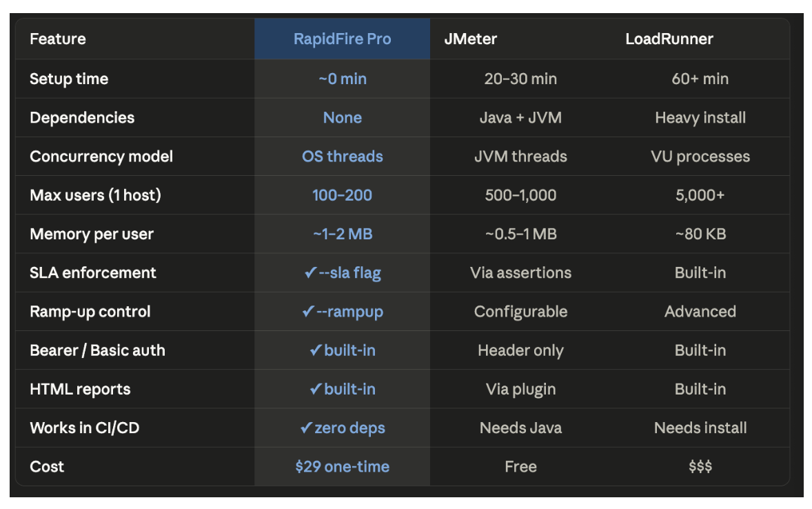Screen dimensions: 812x509
Task: Click the Java + JVM cell
Action: pos(520,118)
